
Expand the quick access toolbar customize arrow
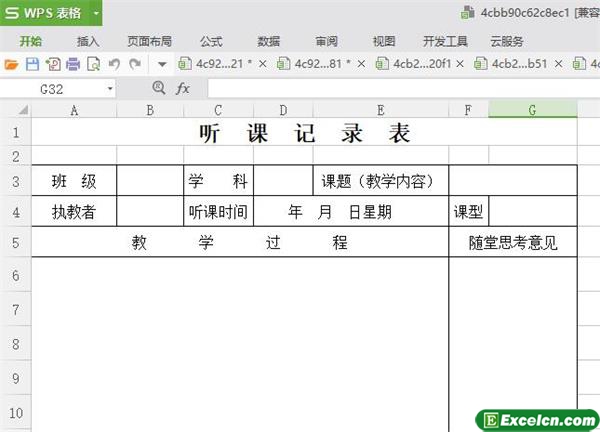pyautogui.click(x=162, y=64)
